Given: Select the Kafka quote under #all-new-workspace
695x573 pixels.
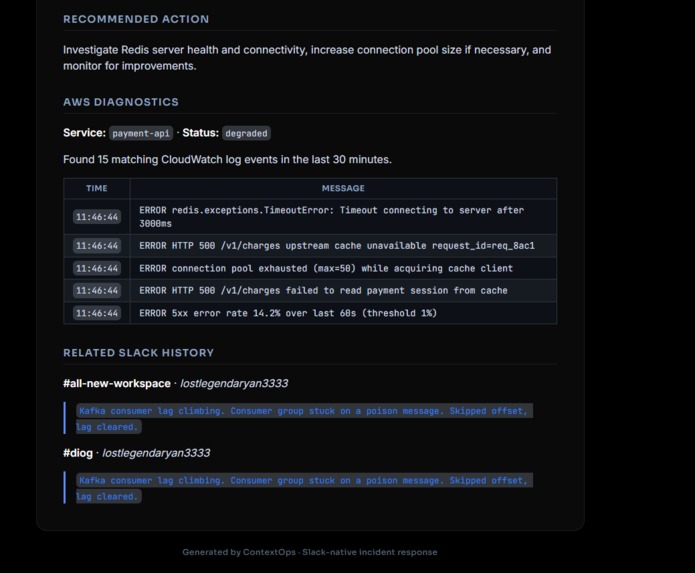Looking at the screenshot, I should coord(304,418).
